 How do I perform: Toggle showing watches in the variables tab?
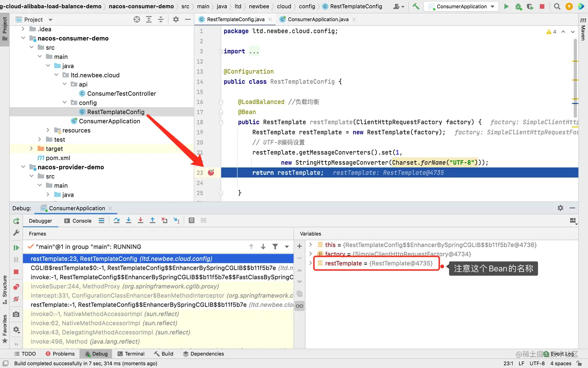click(x=299, y=306)
